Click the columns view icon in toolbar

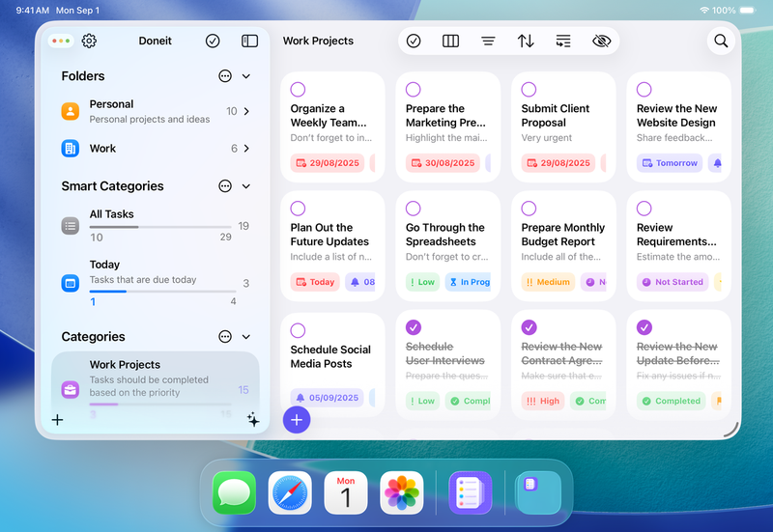[450, 41]
